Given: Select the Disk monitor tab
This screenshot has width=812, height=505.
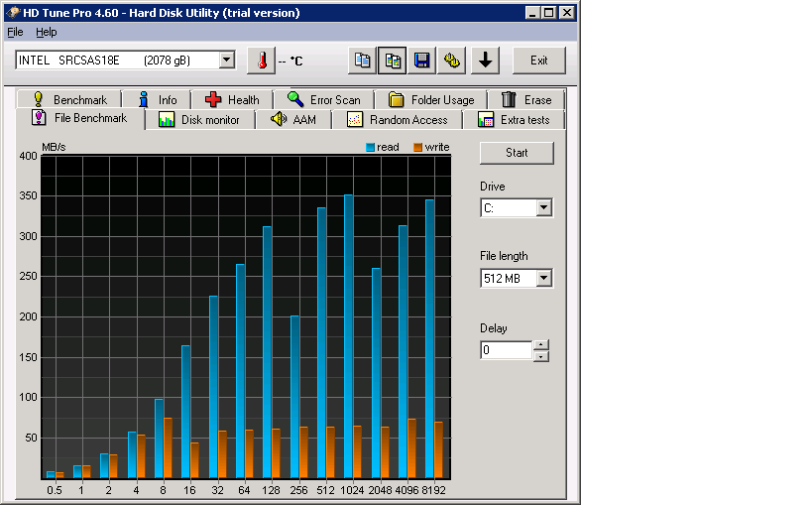Looking at the screenshot, I should click(199, 120).
